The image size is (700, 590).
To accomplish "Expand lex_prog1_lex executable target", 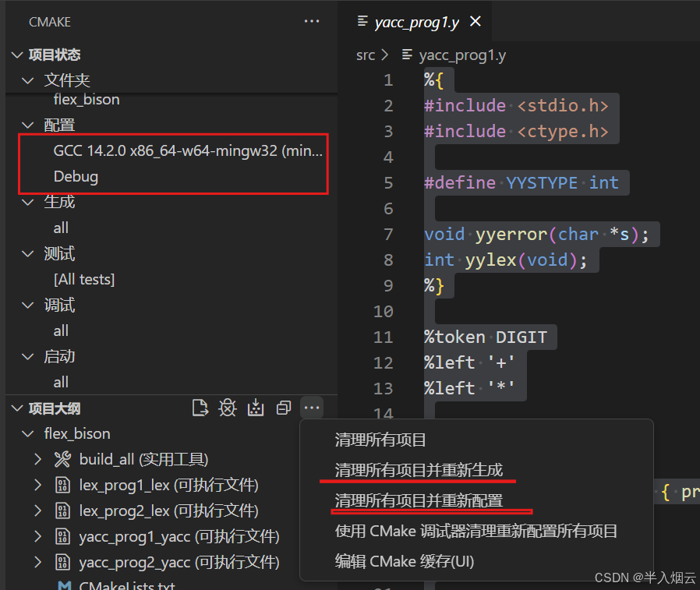I will coord(38,486).
